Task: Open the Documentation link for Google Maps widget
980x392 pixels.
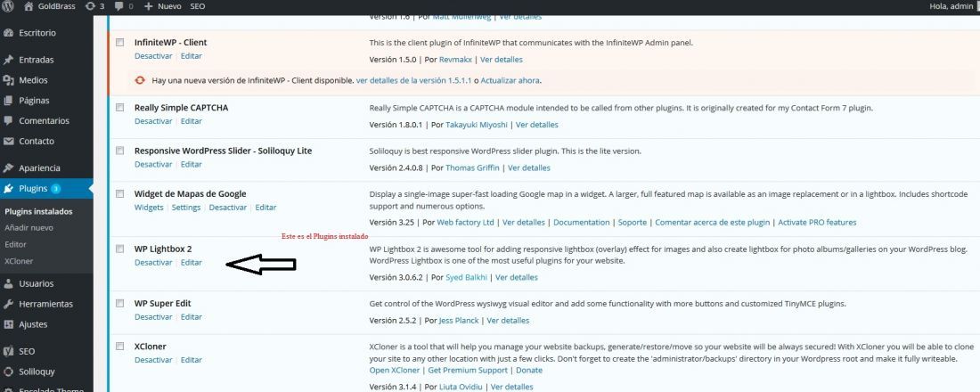Action: 581,222
